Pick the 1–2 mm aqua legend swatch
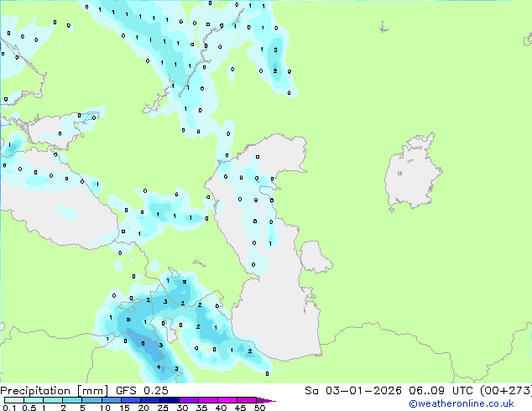532x411 pixels. (x=53, y=400)
